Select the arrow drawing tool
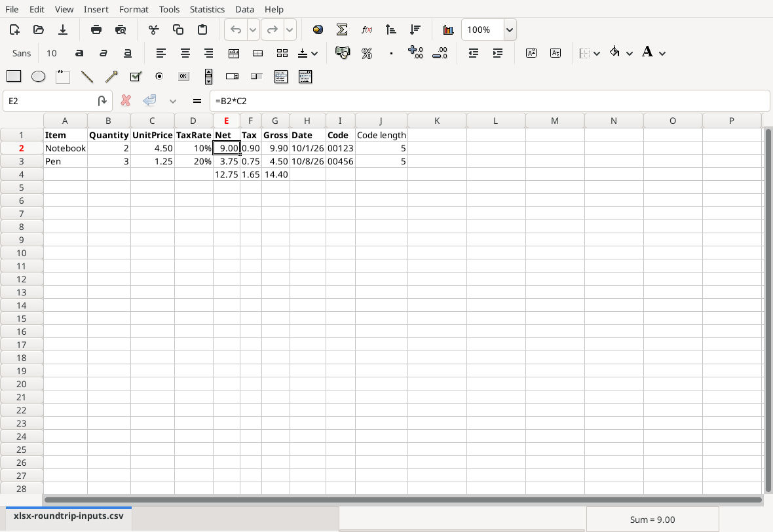This screenshot has height=532, width=773. pyautogui.click(x=111, y=77)
